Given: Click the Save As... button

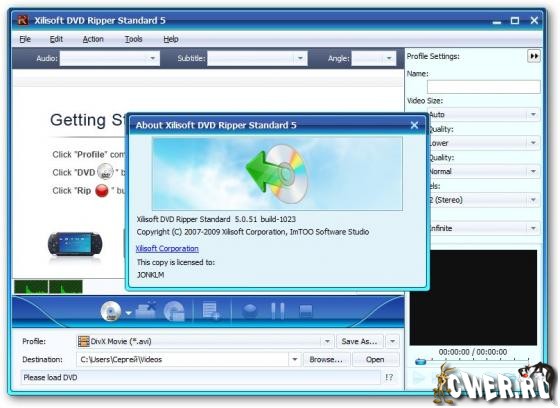Looking at the screenshot, I should (359, 342).
